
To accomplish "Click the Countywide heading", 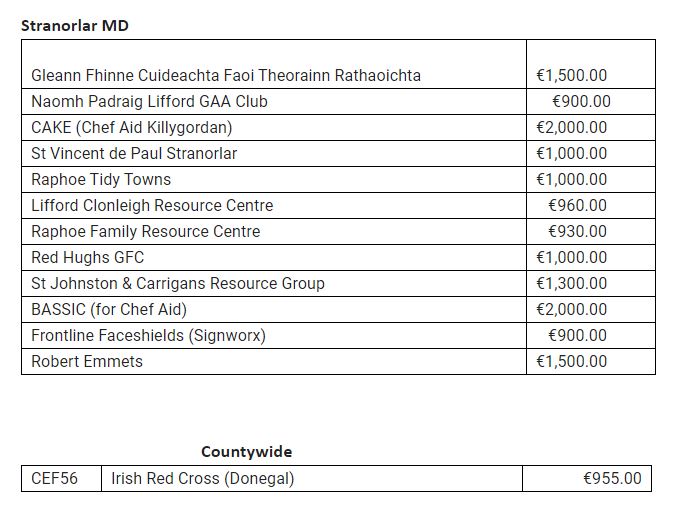I will click(x=246, y=452).
